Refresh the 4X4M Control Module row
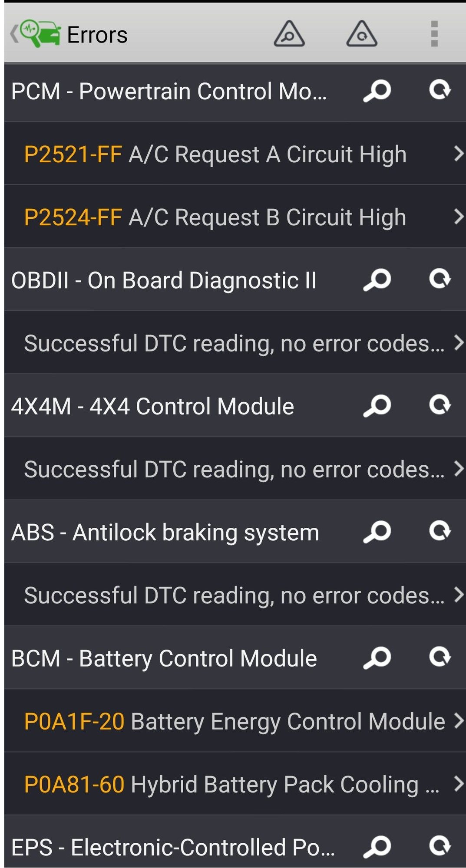 tap(440, 405)
